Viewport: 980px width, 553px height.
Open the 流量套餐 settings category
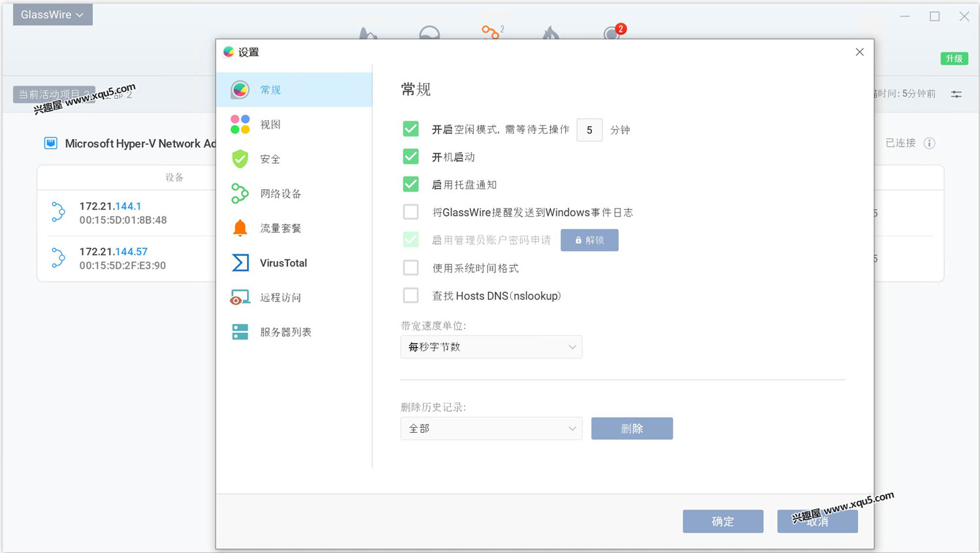click(x=295, y=228)
